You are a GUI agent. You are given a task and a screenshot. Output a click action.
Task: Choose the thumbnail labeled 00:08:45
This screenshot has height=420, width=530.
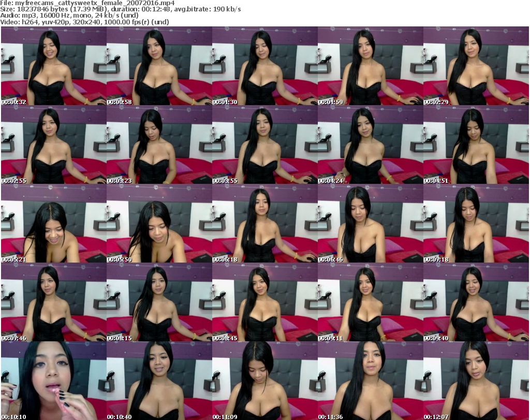click(265, 302)
